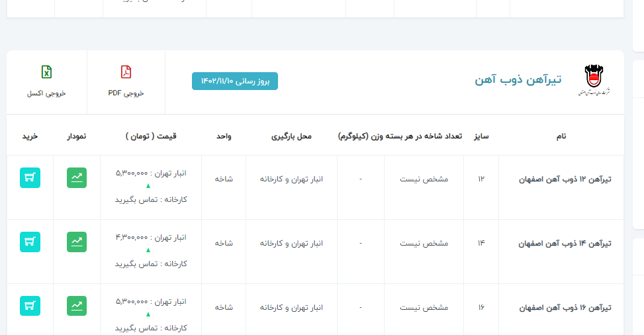This screenshot has width=644, height=335.
Task: Click the خروجی اکسل label
Action: click(x=46, y=93)
